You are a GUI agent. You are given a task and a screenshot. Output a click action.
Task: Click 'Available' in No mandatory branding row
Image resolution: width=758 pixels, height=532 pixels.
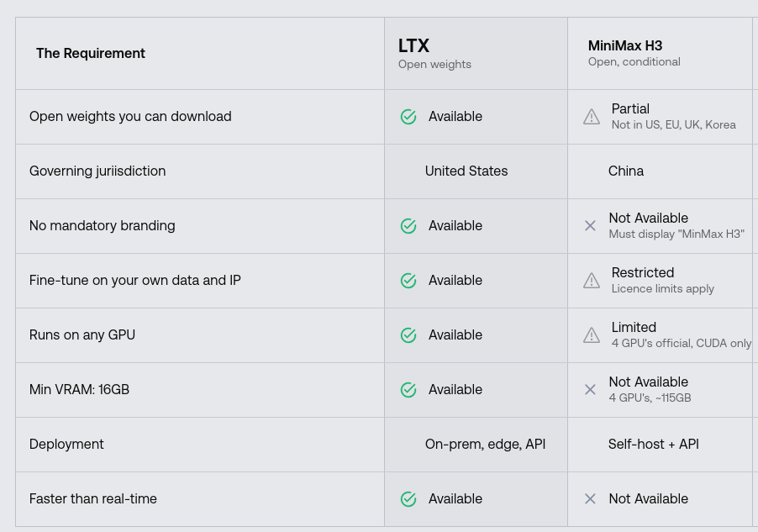pyautogui.click(x=455, y=226)
